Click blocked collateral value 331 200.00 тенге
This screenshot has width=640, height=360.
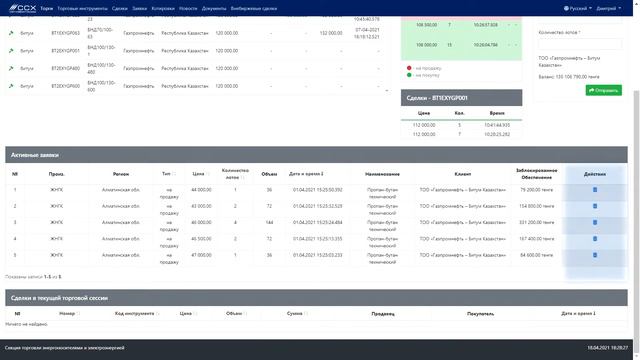pos(536,222)
